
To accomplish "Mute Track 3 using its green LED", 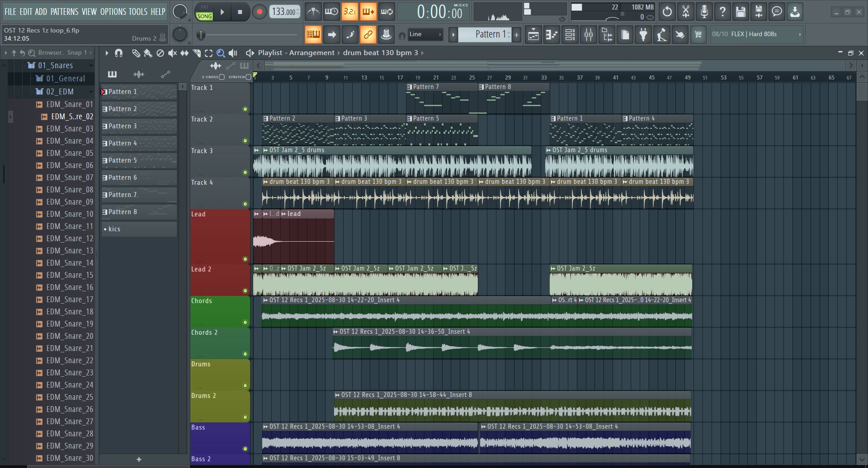I will point(245,172).
